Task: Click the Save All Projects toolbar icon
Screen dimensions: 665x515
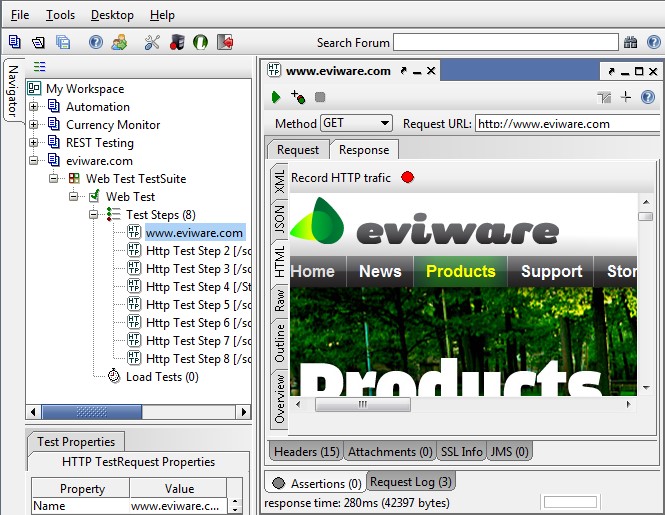Action: 63,42
